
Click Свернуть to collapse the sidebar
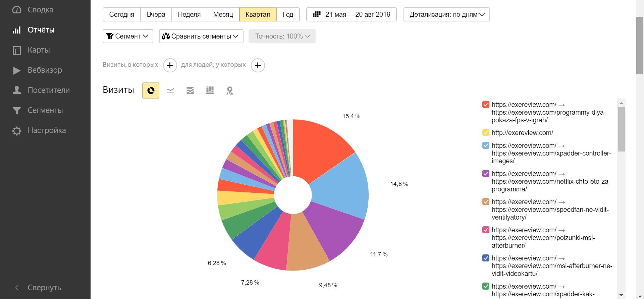click(44, 288)
